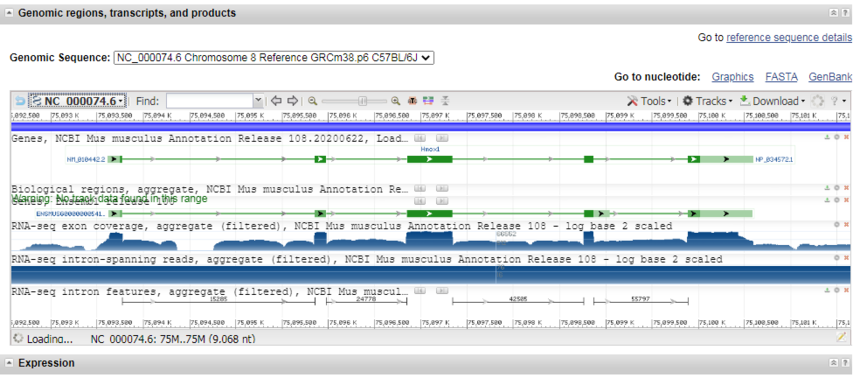Image resolution: width=860 pixels, height=378 pixels.
Task: Open the Graphics nucleotide link
Action: (732, 77)
